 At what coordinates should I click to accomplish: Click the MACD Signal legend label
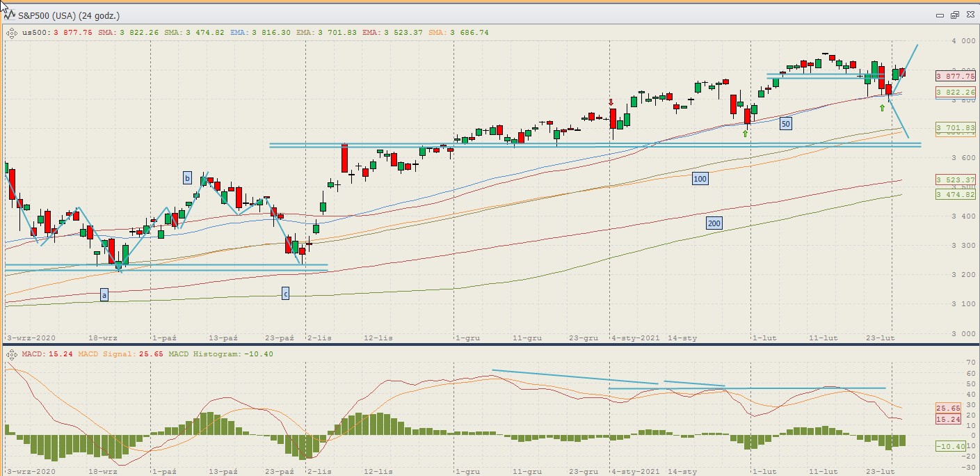[98, 354]
